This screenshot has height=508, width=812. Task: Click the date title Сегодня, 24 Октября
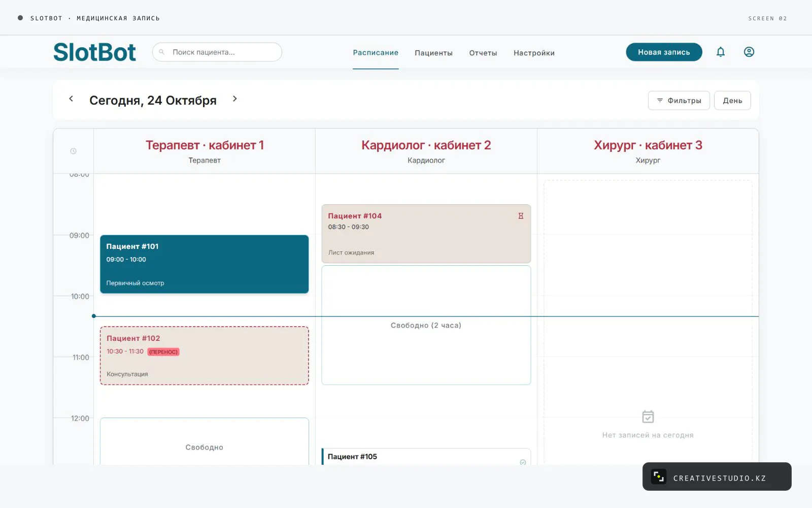(153, 100)
